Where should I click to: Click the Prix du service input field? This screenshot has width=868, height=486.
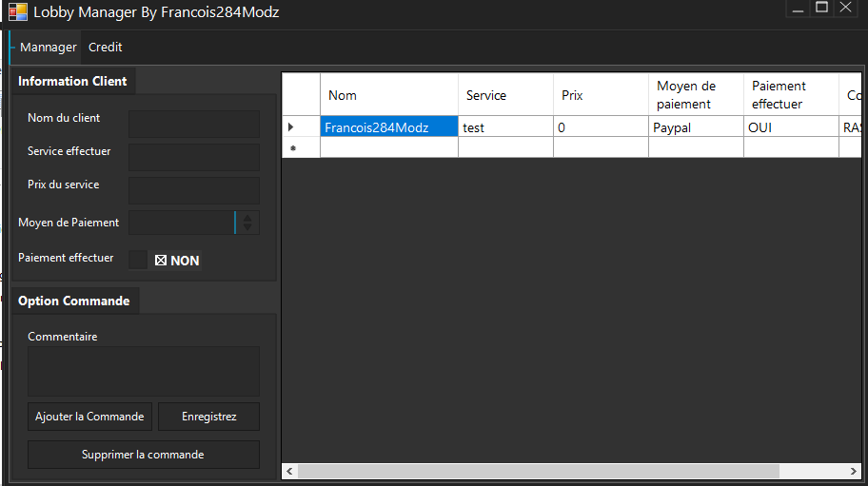click(194, 190)
